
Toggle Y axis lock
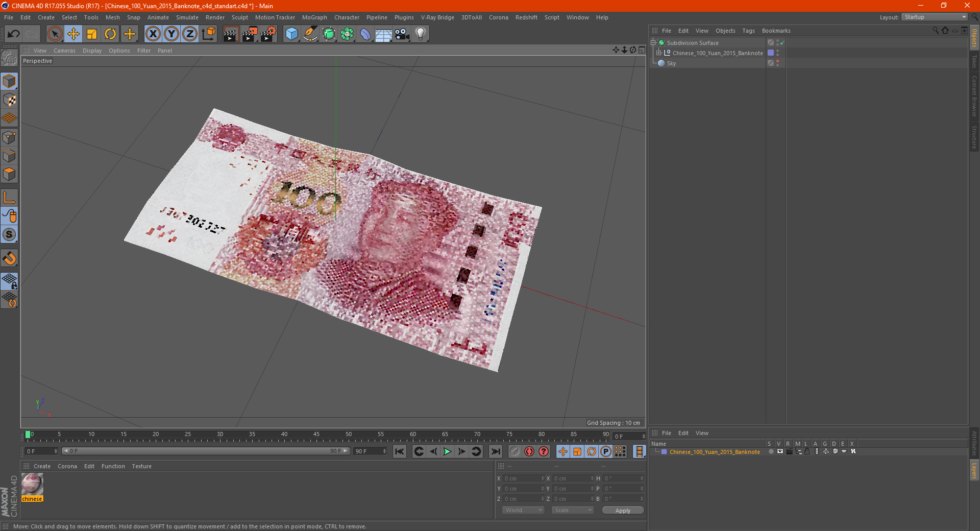tap(171, 34)
